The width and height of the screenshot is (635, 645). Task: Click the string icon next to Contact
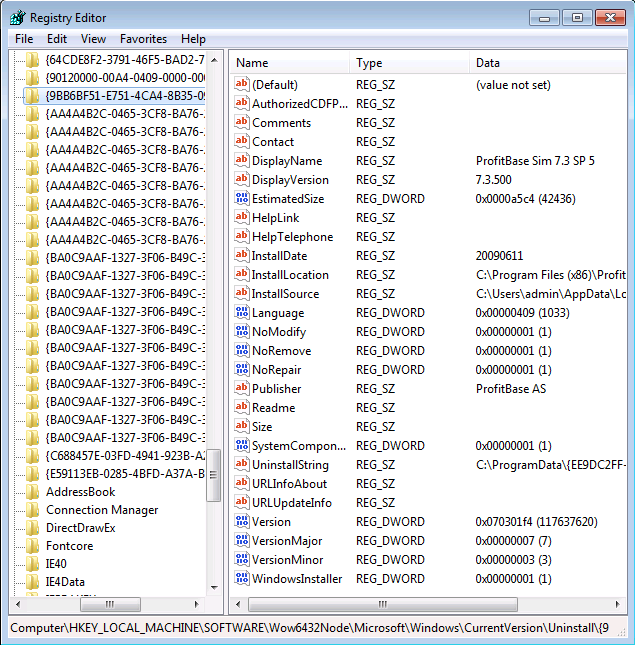pos(242,141)
